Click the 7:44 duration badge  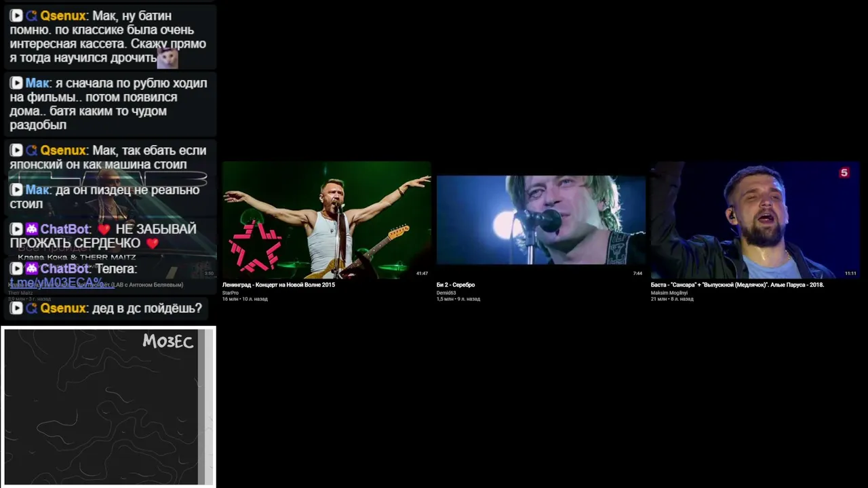click(637, 273)
